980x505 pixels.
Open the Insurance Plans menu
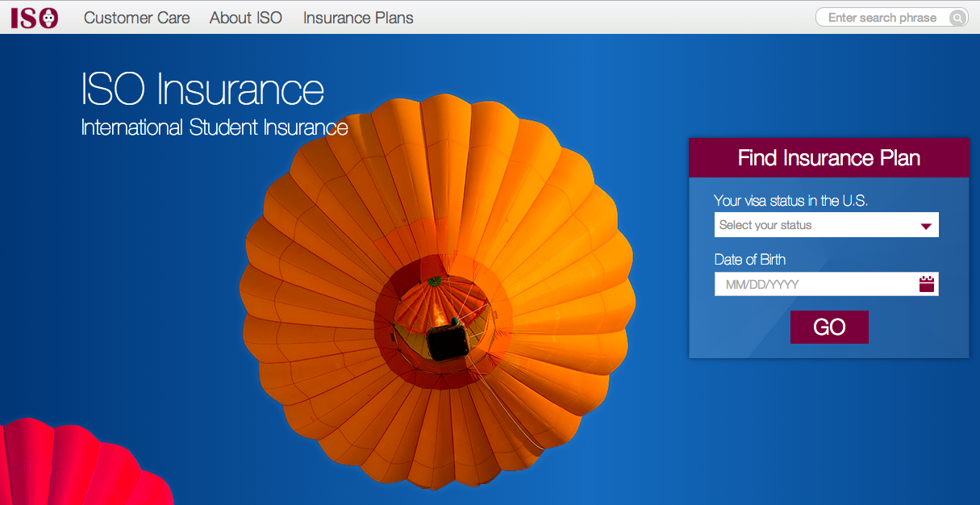[x=358, y=18]
